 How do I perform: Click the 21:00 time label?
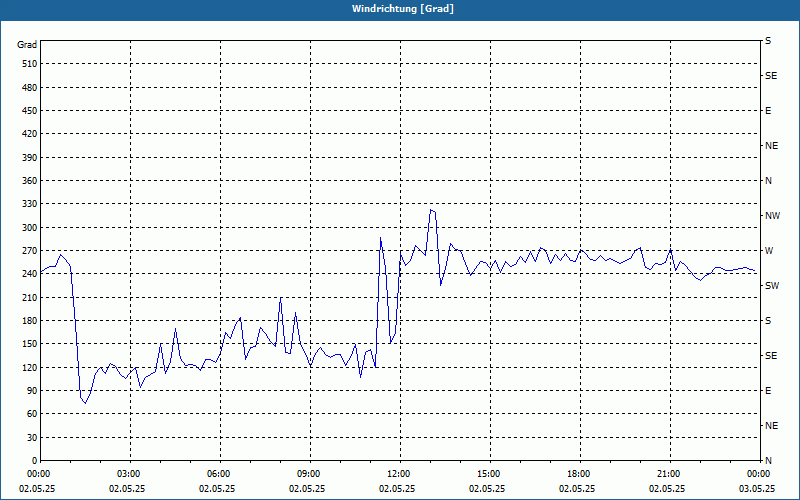670,473
